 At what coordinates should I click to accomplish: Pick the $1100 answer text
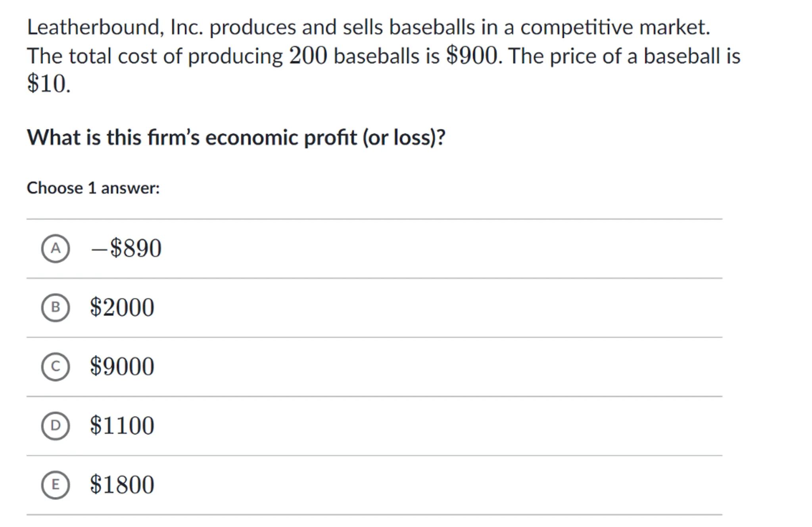pyautogui.click(x=122, y=425)
